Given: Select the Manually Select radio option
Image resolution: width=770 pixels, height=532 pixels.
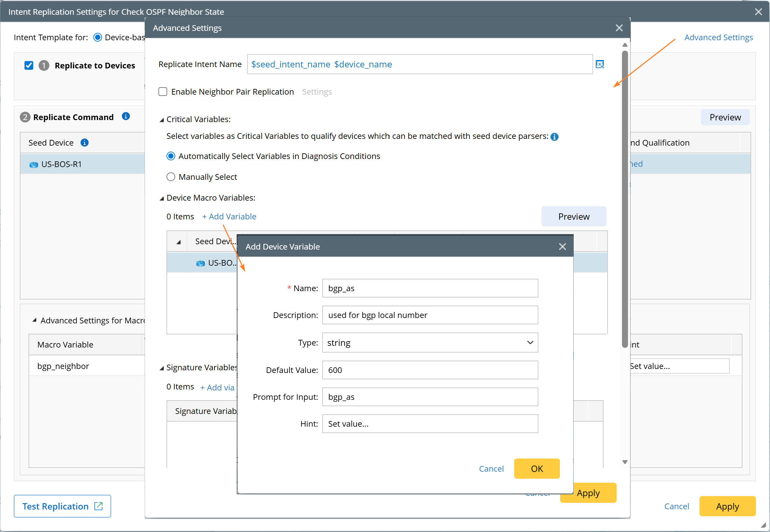Looking at the screenshot, I should 171,177.
